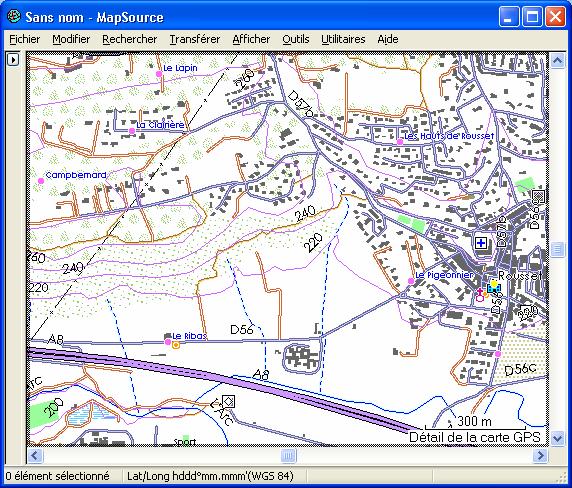Viewport: 572px width, 488px height.
Task: Select the Les Hauts de Rousset marker
Action: 400,142
